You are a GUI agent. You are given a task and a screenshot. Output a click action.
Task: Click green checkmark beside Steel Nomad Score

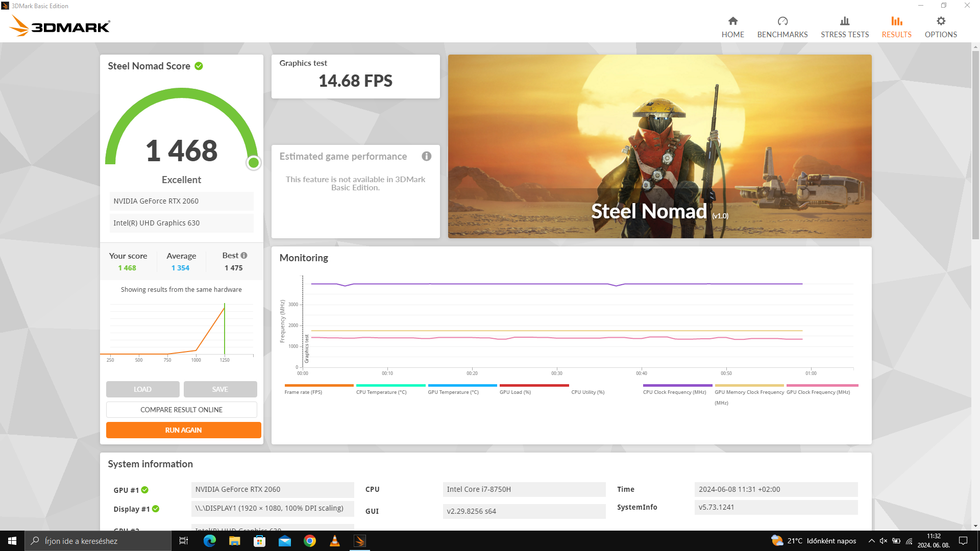(199, 66)
